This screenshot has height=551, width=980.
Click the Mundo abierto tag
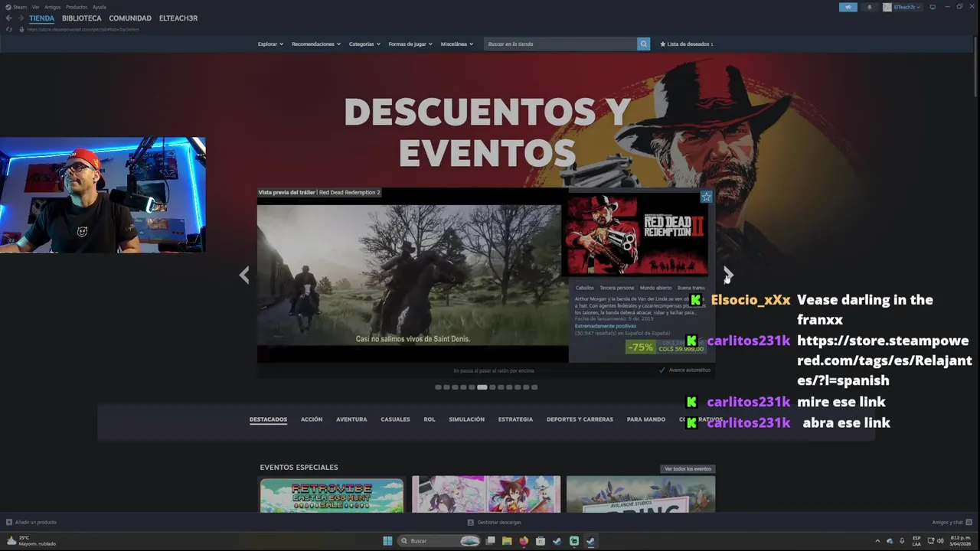(655, 288)
